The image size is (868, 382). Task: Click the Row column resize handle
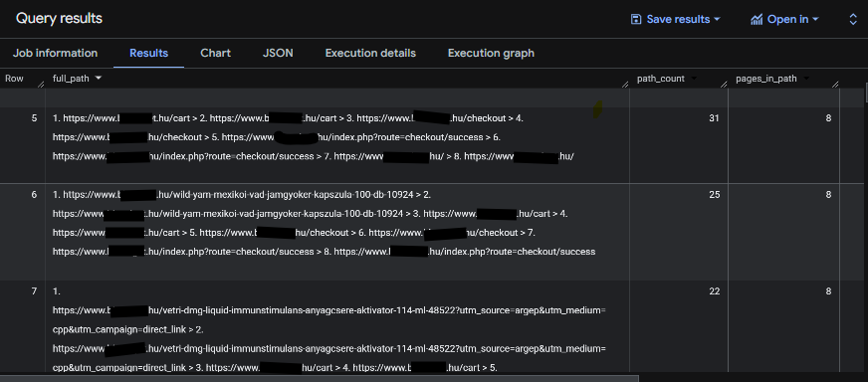(x=41, y=85)
